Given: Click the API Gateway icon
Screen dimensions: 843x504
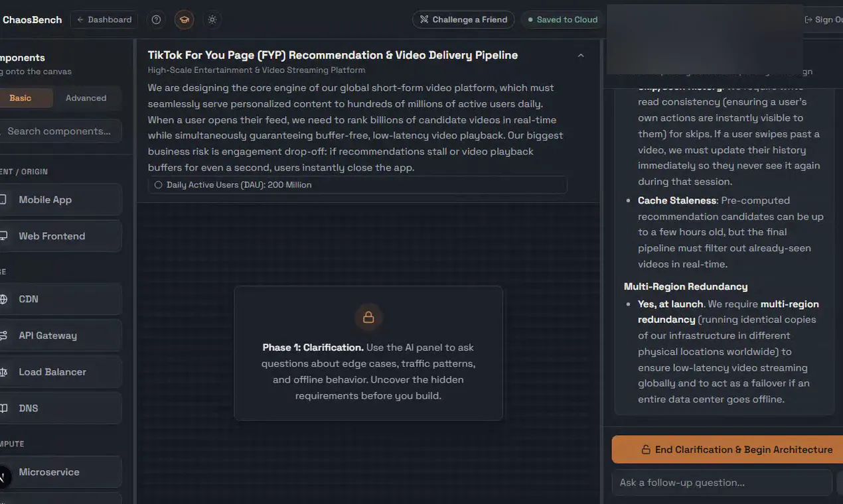Looking at the screenshot, I should click(x=3, y=336).
